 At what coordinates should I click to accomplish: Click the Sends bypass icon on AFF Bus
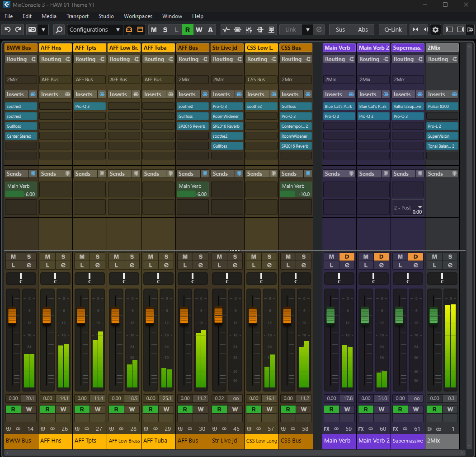tap(205, 173)
